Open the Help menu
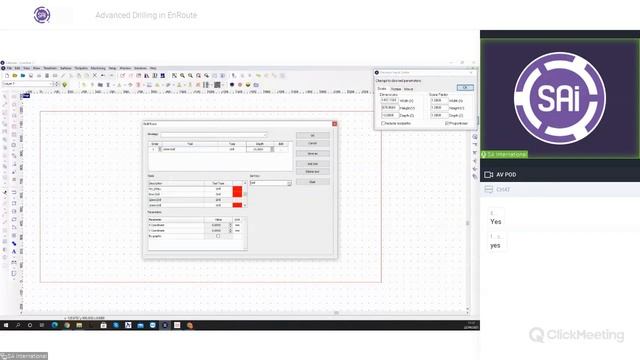The image size is (640, 360). pos(153,68)
